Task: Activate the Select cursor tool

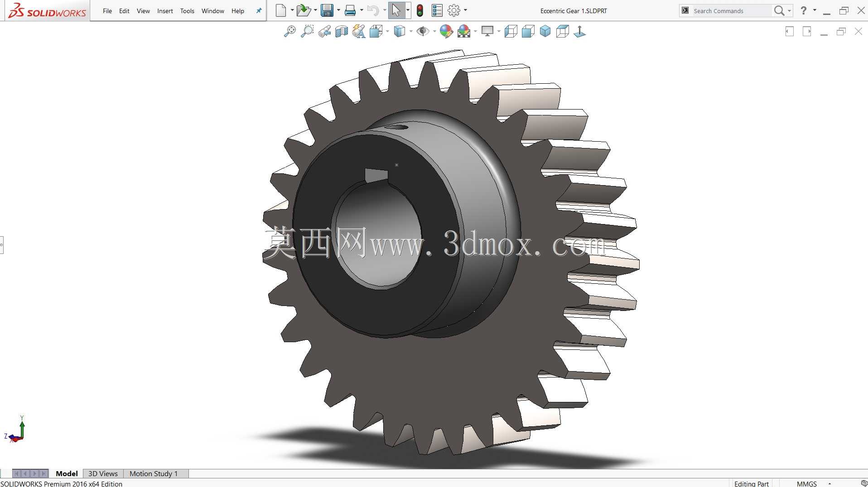Action: click(396, 10)
